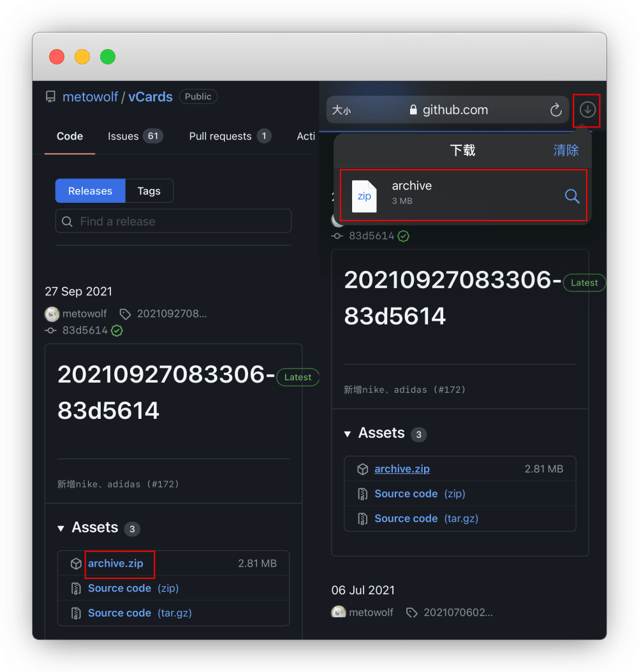Click the archive zip file icon
This screenshot has width=639, height=672.
pyautogui.click(x=364, y=196)
